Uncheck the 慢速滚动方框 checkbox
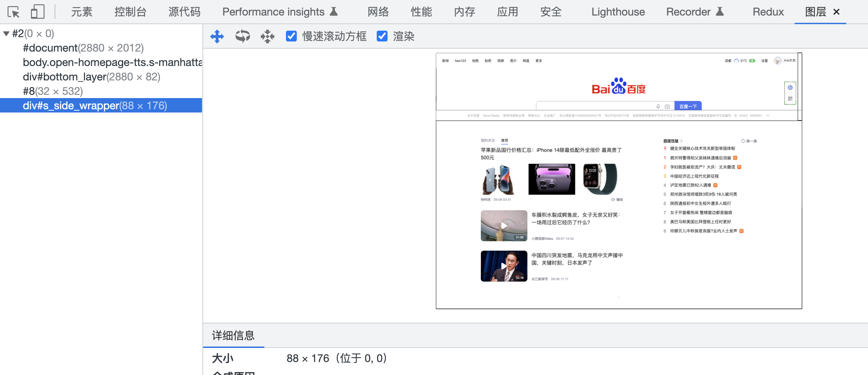 (291, 36)
